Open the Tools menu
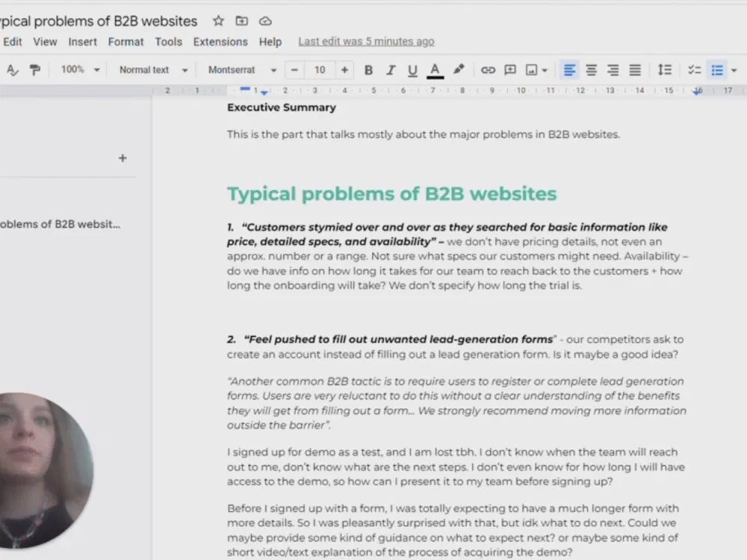Viewport: 747px width, 560px height. (x=169, y=42)
